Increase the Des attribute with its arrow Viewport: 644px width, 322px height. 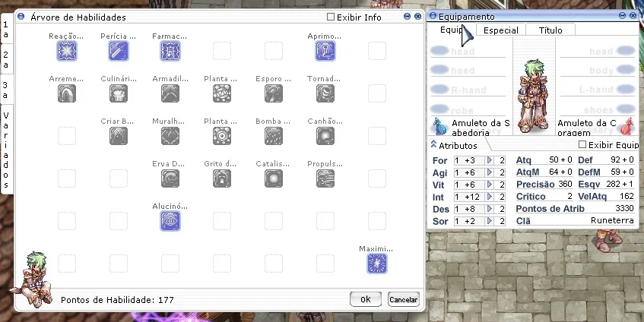[x=489, y=209]
